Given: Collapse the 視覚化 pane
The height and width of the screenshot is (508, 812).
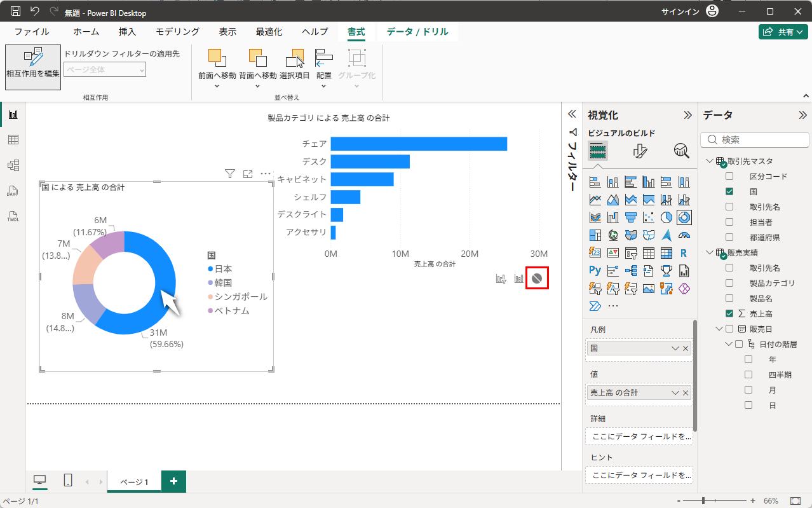Looking at the screenshot, I should click(687, 115).
